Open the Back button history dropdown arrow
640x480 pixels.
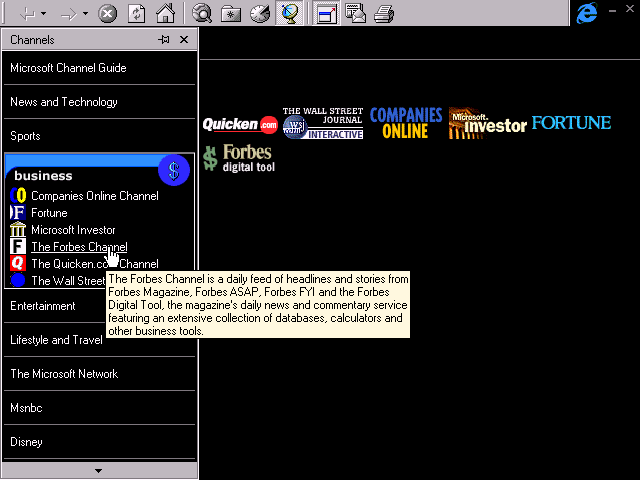coord(43,14)
